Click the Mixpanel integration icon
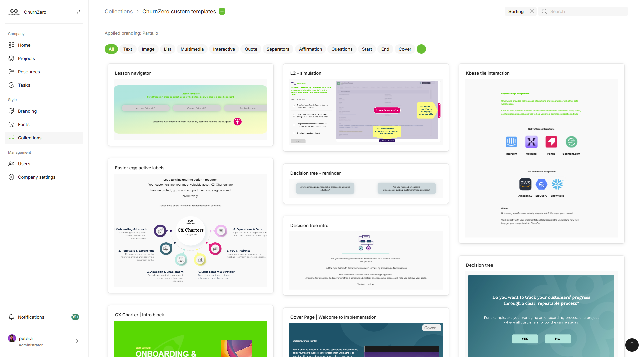The image size is (644, 357). [531, 142]
